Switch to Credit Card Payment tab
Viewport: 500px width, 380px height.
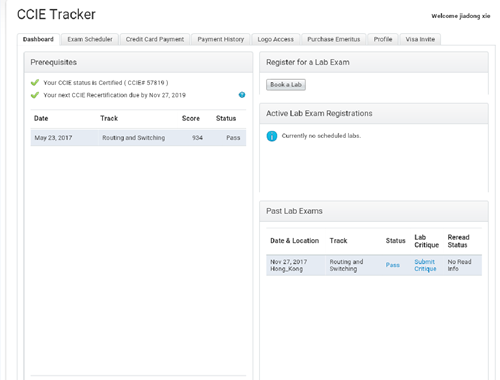pyautogui.click(x=155, y=39)
